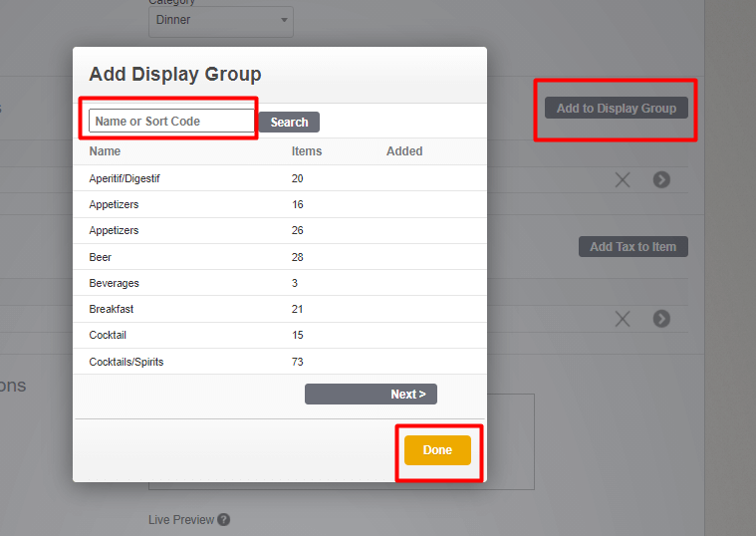Select the Breakfast display group row
This screenshot has width=756, height=536.
click(x=111, y=309)
